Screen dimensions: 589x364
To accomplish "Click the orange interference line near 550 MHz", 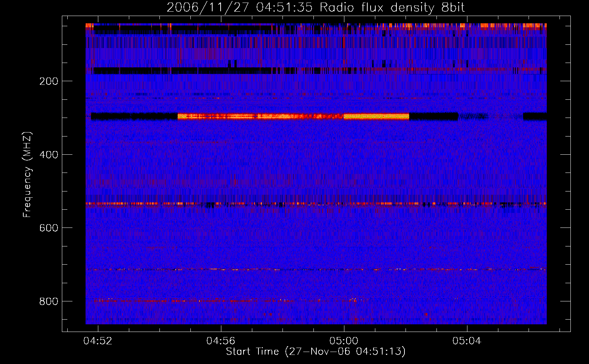I will [x=316, y=203].
